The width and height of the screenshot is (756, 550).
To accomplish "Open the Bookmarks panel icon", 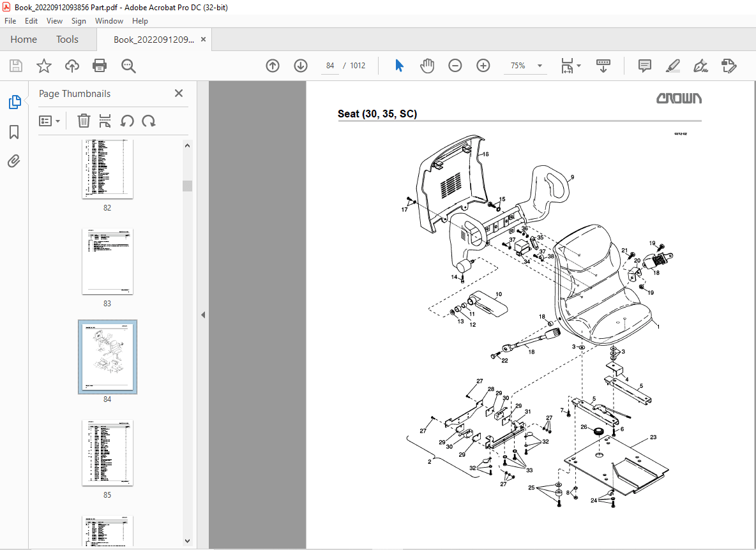I will click(15, 131).
